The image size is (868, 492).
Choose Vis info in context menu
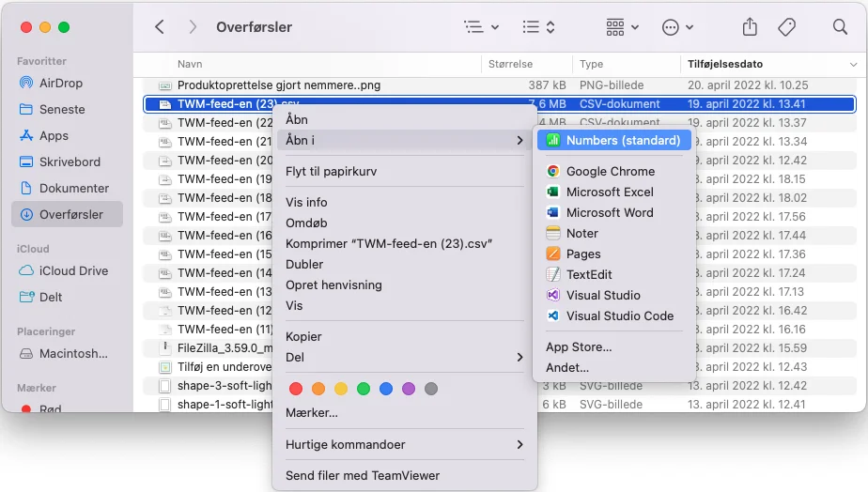click(405, 202)
